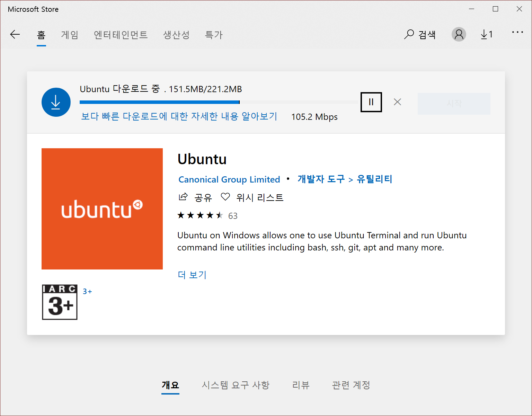
Task: Share the app with 공유
Action: click(x=195, y=197)
